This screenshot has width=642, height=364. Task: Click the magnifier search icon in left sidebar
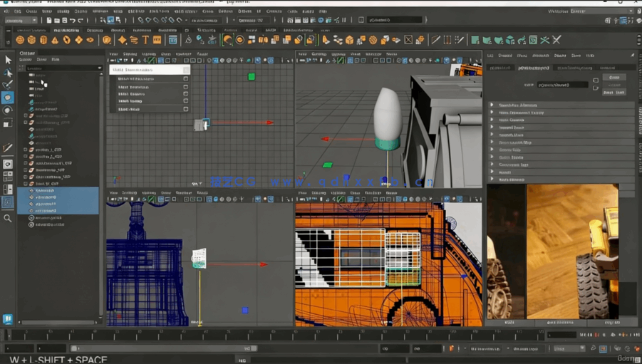coord(8,218)
